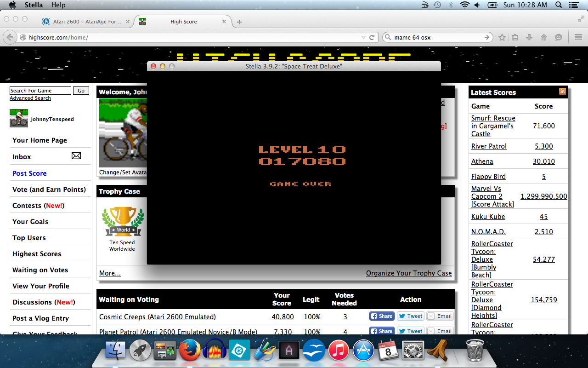The width and height of the screenshot is (588, 368).
Task: Open the Inbox envelope icon
Action: [76, 156]
